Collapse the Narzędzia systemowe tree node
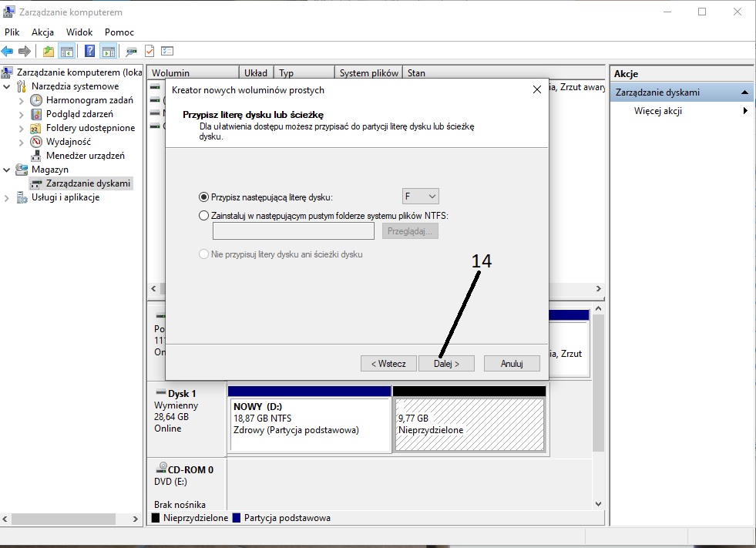 click(x=7, y=87)
